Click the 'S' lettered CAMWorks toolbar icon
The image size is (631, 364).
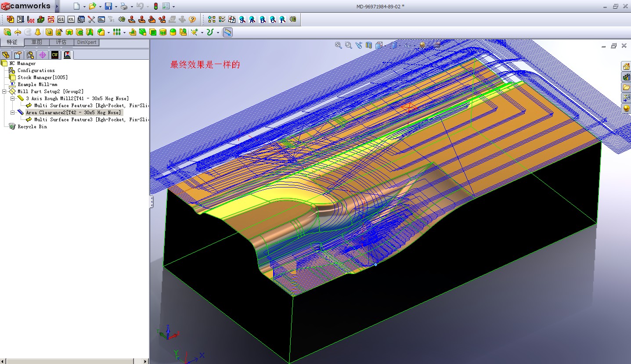pos(242,19)
